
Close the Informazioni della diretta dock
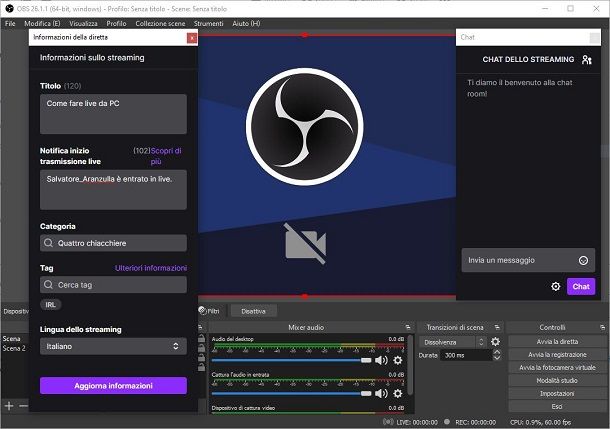pyautogui.click(x=192, y=38)
